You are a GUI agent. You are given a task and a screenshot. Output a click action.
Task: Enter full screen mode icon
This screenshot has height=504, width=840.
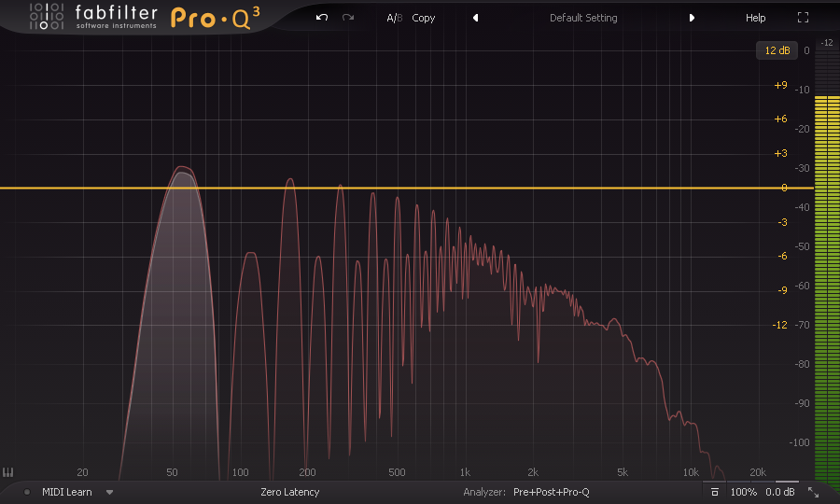pos(803,18)
